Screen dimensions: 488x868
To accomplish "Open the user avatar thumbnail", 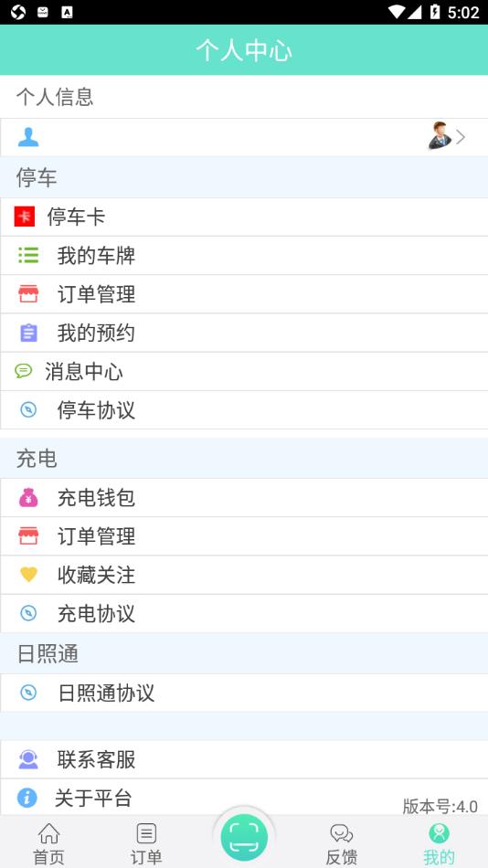I will [440, 135].
